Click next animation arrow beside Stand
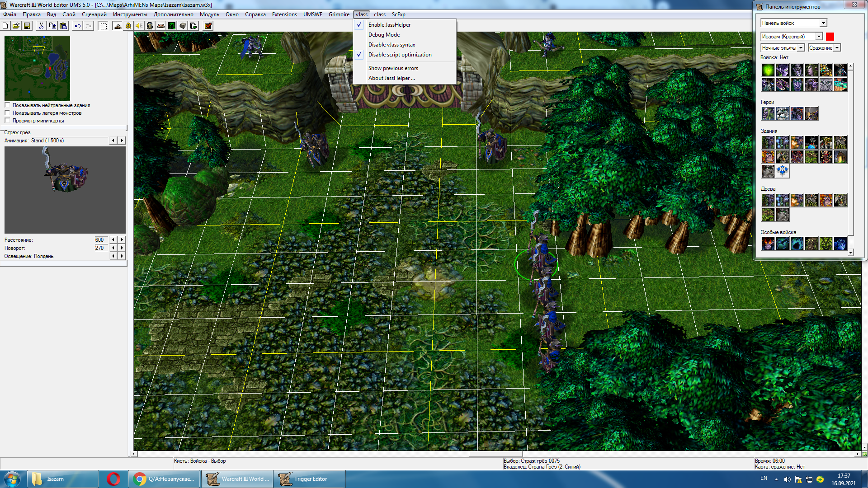 [122, 141]
